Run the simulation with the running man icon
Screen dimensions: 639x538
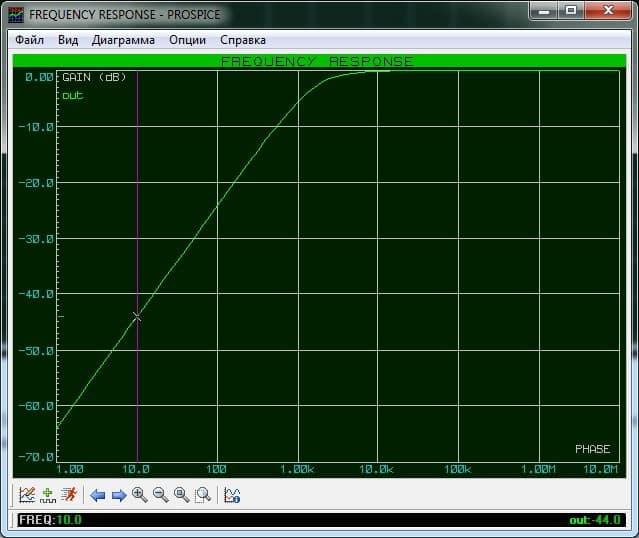click(x=69, y=494)
